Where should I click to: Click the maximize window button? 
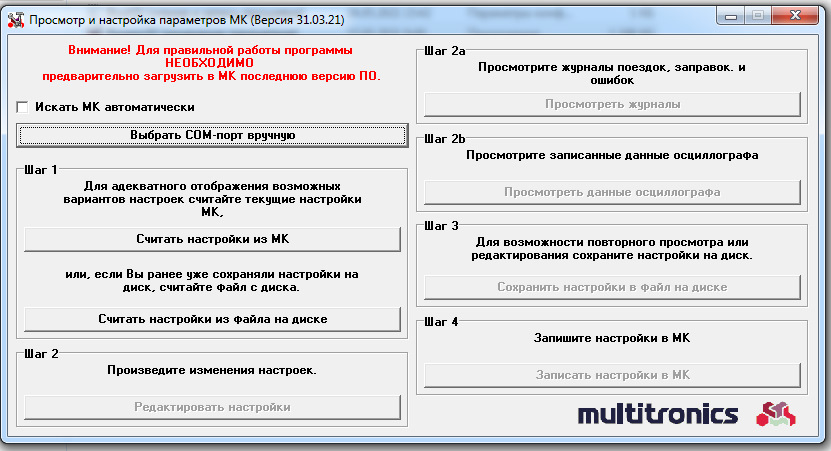(x=758, y=16)
